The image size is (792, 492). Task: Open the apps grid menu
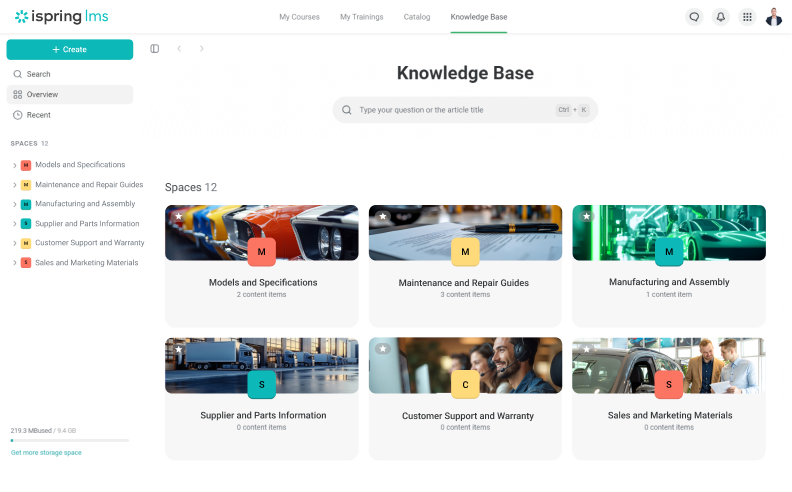click(747, 17)
